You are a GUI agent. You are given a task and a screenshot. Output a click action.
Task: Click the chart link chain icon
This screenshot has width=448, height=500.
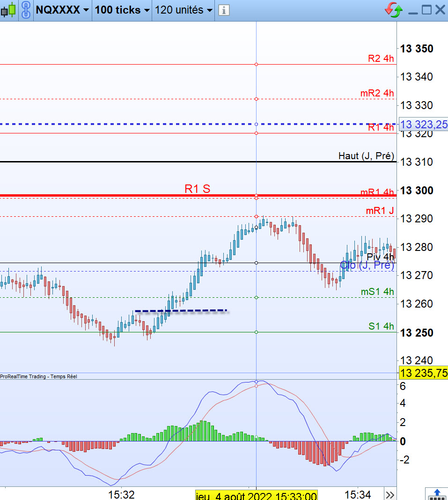tap(26, 10)
